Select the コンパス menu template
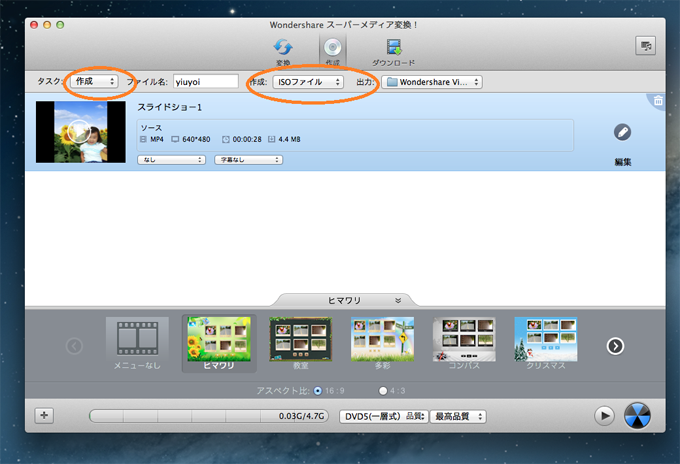The image size is (680, 464). tap(464, 343)
